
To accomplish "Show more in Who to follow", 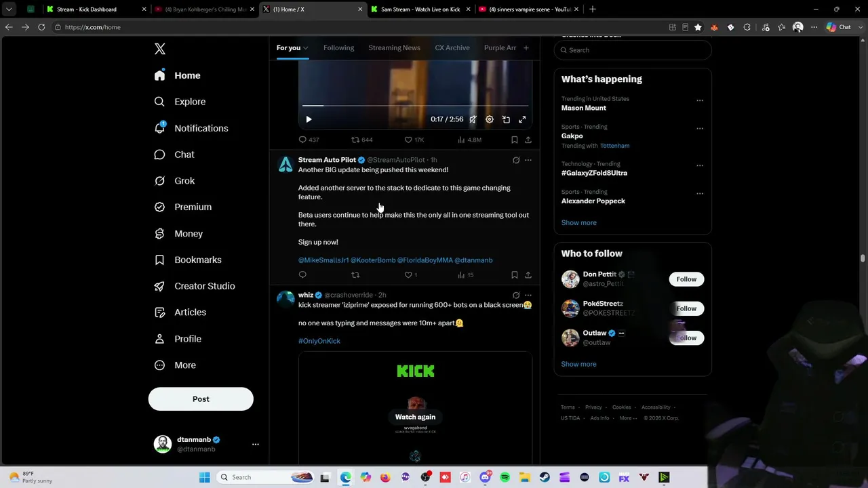I will click(578, 364).
